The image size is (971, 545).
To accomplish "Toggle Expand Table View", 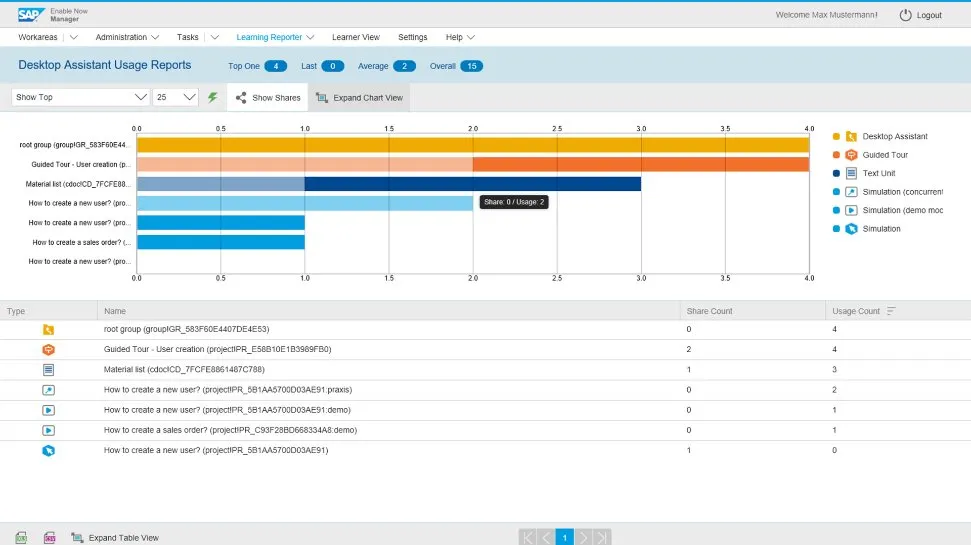I will tap(115, 537).
